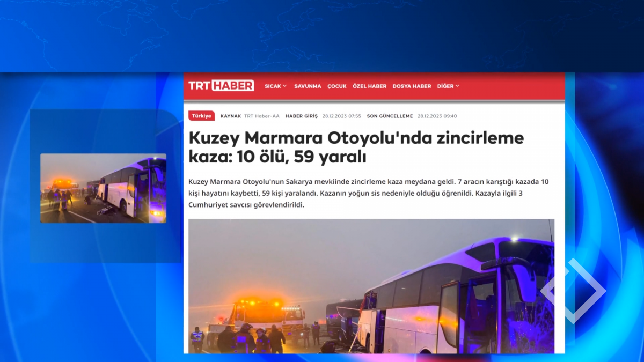Click the Kuzey Marmara Otoyolu headline
This screenshot has width=644, height=362.
[355, 147]
